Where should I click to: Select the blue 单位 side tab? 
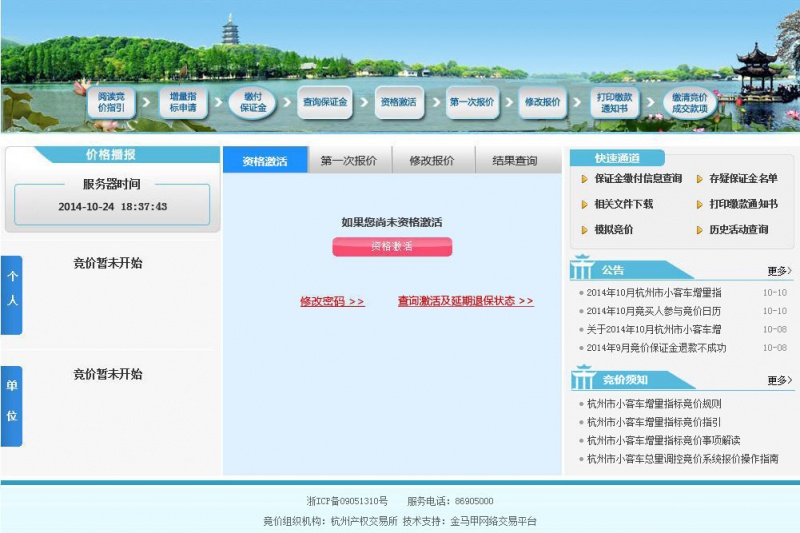tap(12, 405)
